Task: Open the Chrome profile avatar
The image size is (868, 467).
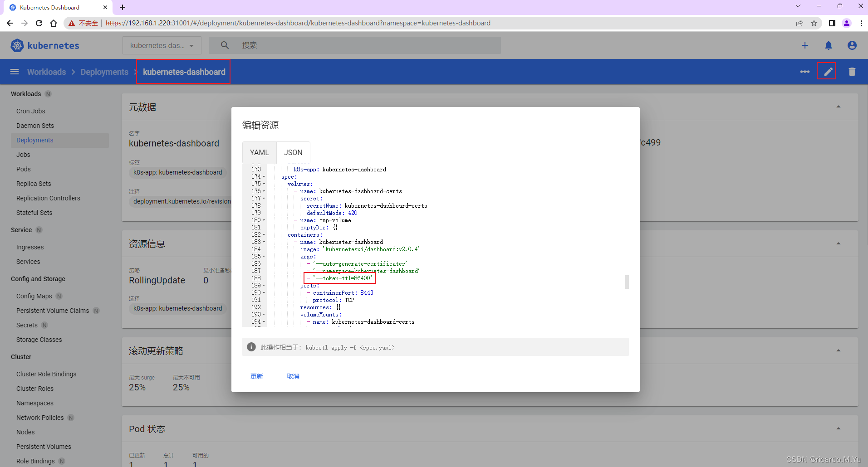Action: pyautogui.click(x=847, y=23)
